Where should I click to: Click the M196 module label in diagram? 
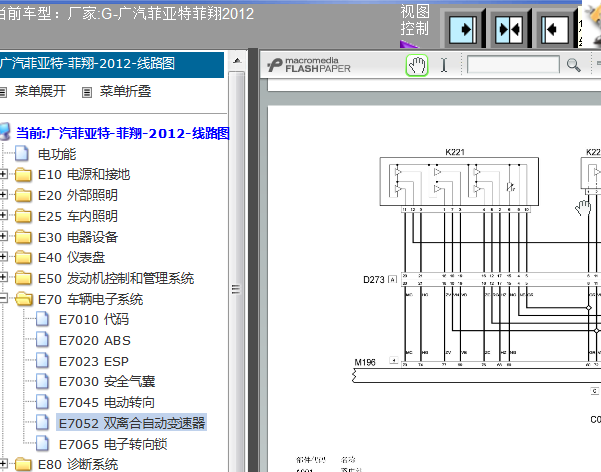(x=365, y=362)
